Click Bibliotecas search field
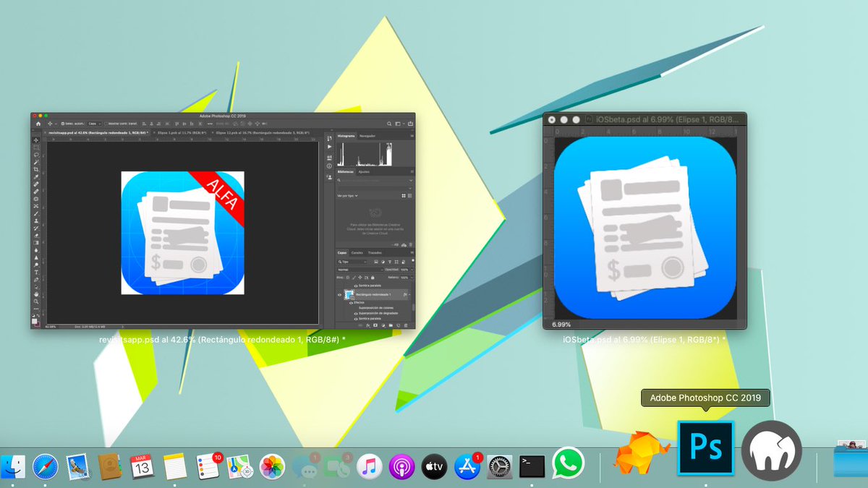Viewport: 868px width, 488px height. (375, 181)
